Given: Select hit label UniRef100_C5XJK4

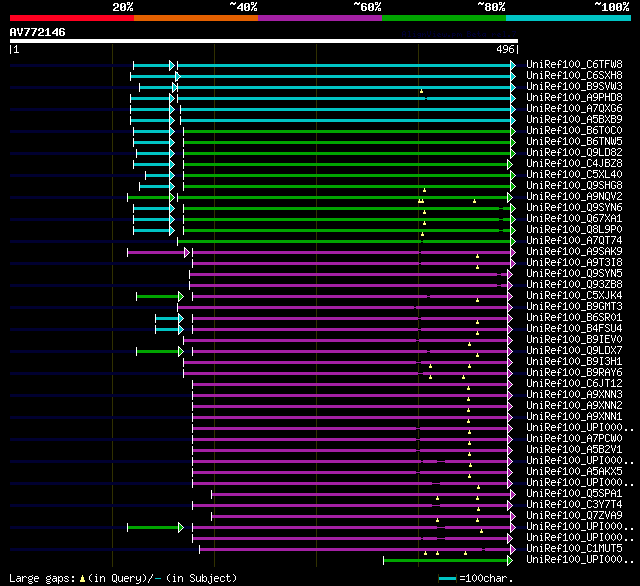Looking at the screenshot, I should [x=574, y=295].
